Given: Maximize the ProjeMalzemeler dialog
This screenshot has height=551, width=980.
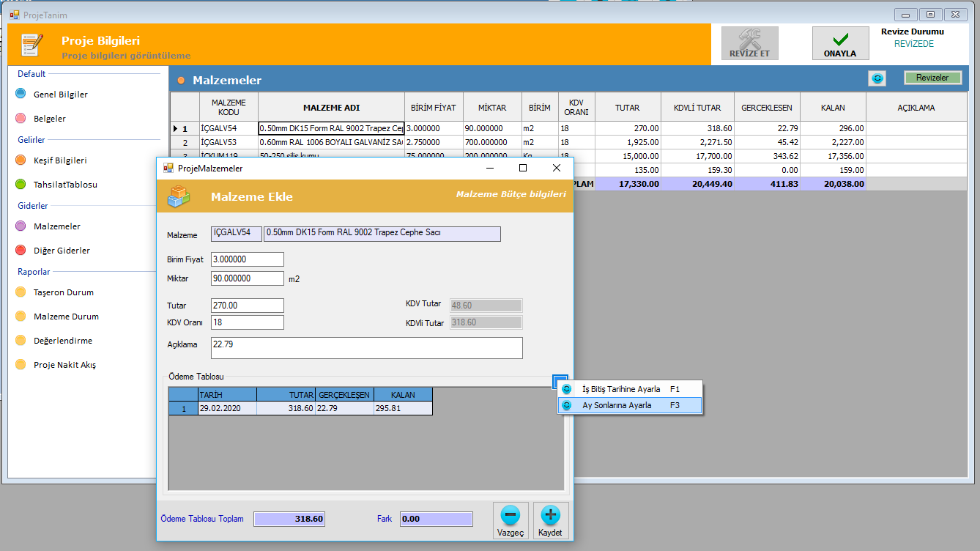Looking at the screenshot, I should click(x=523, y=168).
